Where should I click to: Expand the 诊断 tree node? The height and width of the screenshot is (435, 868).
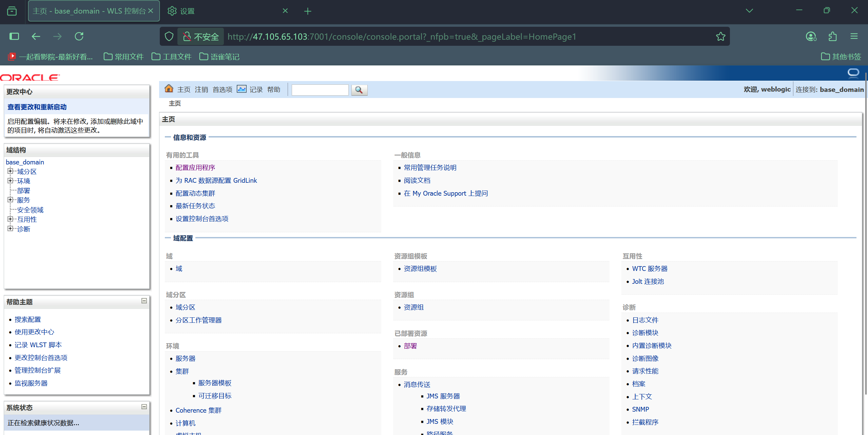(10, 228)
